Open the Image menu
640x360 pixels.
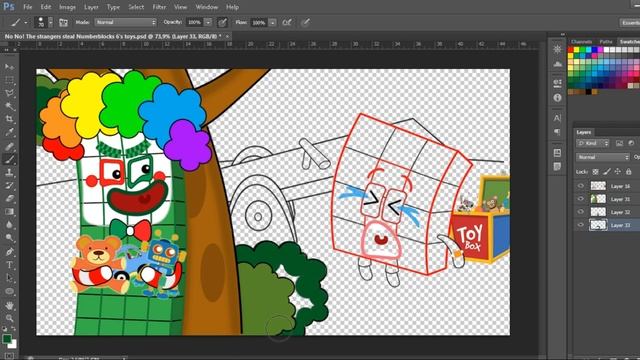pyautogui.click(x=67, y=7)
